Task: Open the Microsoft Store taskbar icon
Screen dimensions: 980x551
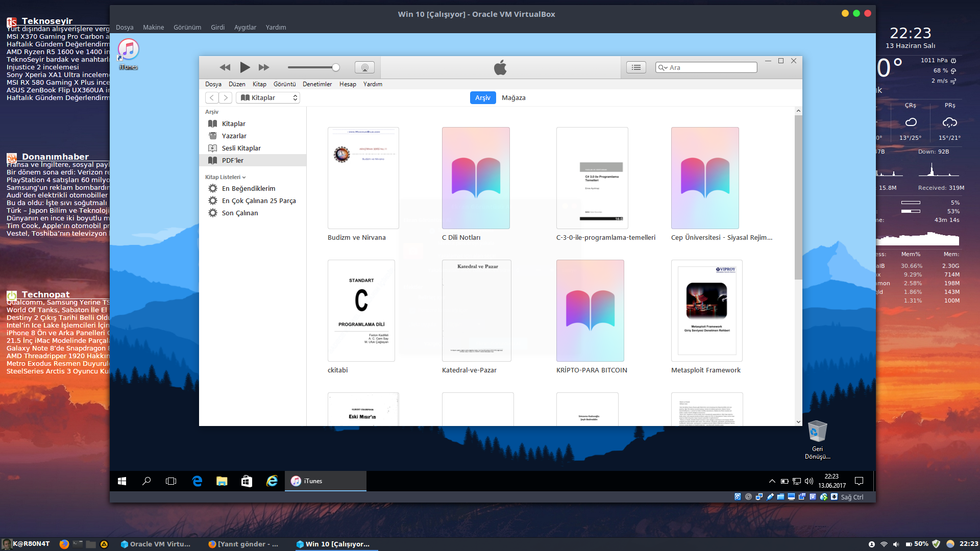Action: [x=247, y=481]
